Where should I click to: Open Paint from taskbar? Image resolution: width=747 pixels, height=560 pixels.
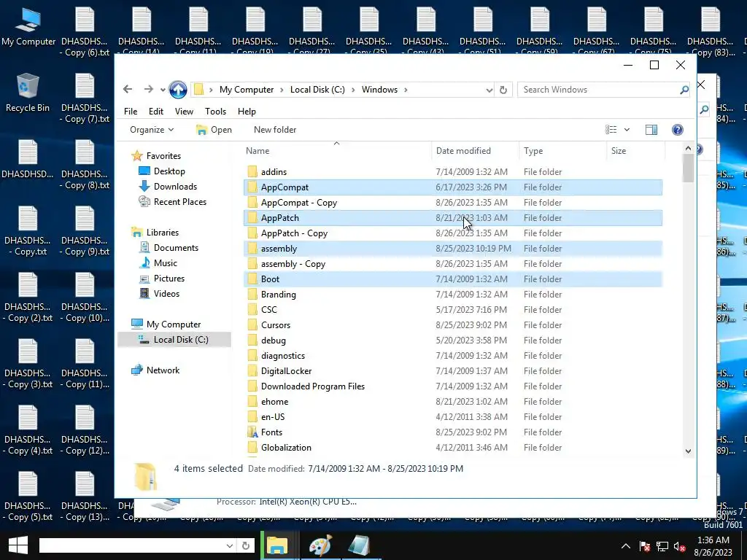(x=320, y=545)
